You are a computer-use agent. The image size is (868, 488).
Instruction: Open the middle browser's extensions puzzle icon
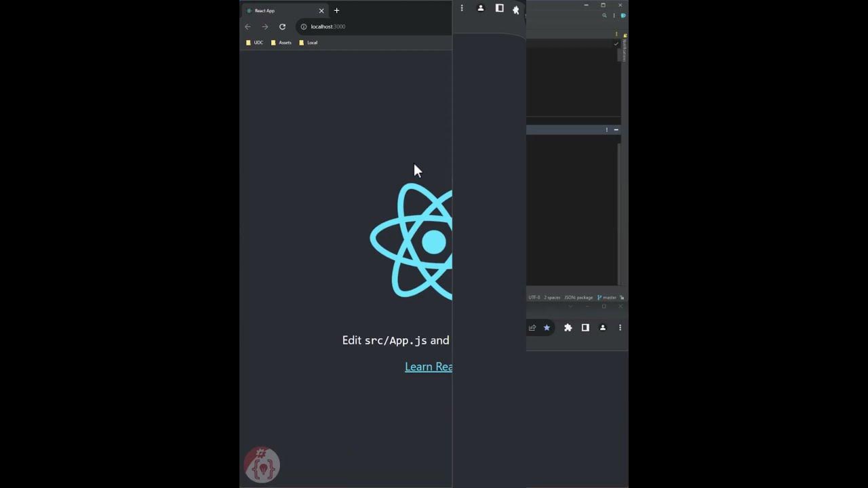[516, 9]
